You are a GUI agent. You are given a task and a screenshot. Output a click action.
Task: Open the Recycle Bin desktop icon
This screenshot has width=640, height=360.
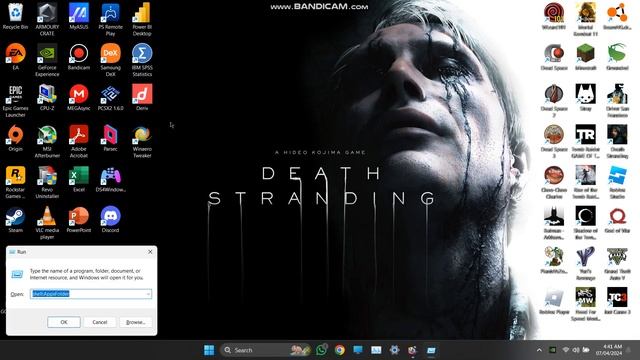[15, 17]
